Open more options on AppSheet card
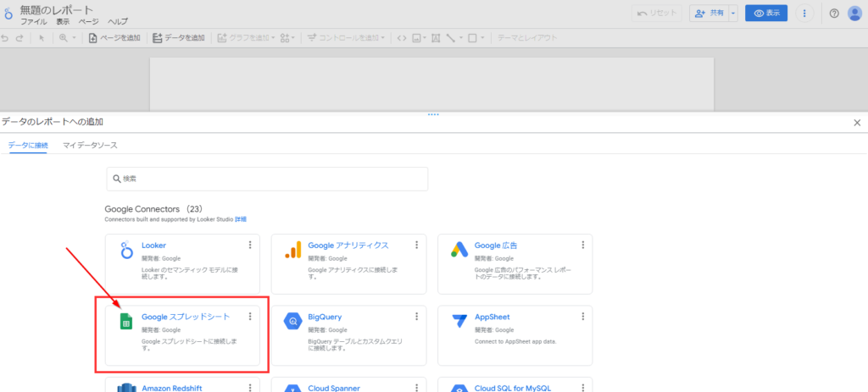 tap(583, 317)
